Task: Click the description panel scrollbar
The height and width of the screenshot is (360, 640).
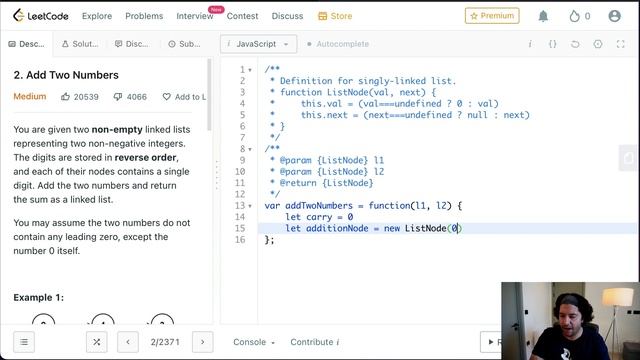Action: pos(209,95)
